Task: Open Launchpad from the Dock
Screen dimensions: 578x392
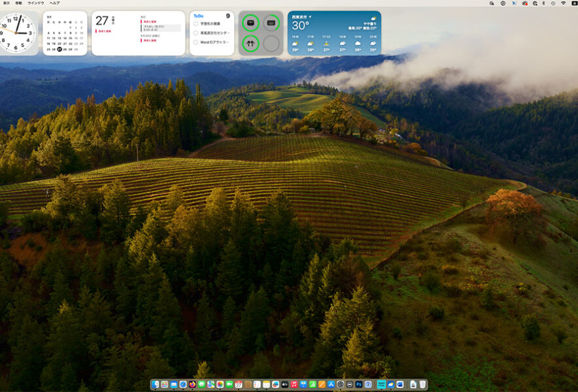Action: [164, 385]
